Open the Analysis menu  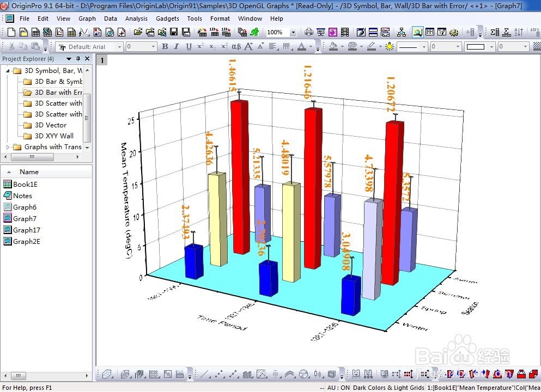coord(136,19)
